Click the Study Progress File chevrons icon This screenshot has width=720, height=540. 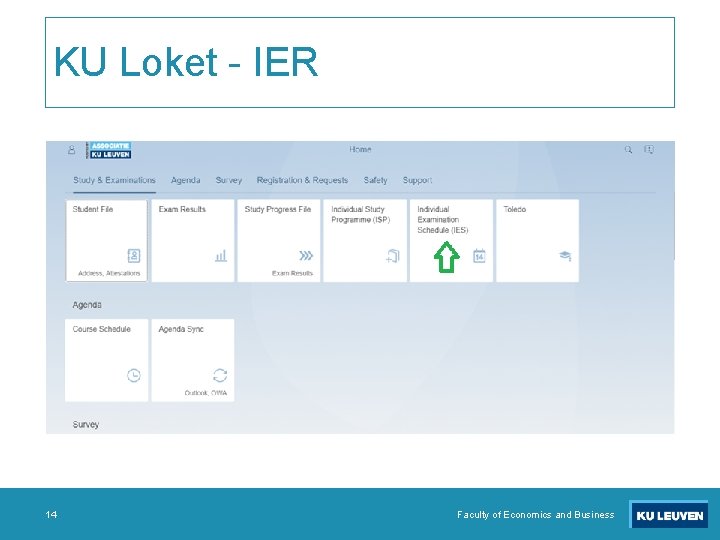click(306, 255)
